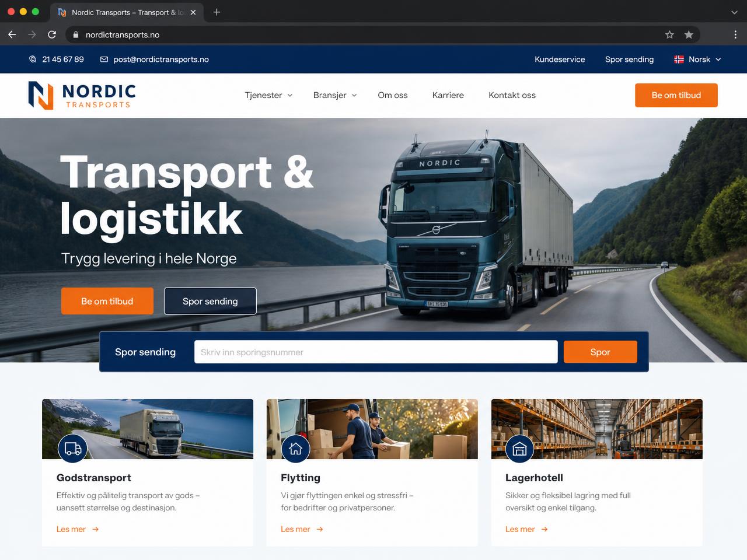Viewport: 747px width, 560px height.
Task: Expand the tab search chevron
Action: [x=734, y=12]
